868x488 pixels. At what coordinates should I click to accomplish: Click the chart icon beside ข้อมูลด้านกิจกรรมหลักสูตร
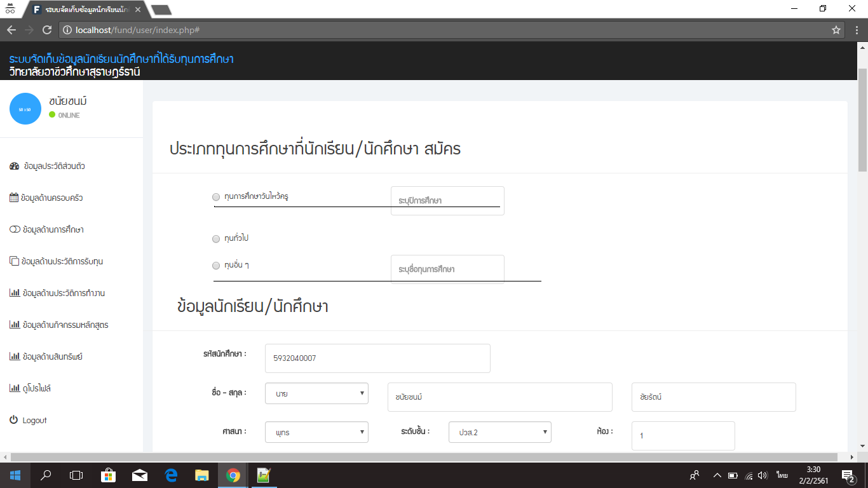click(x=15, y=325)
